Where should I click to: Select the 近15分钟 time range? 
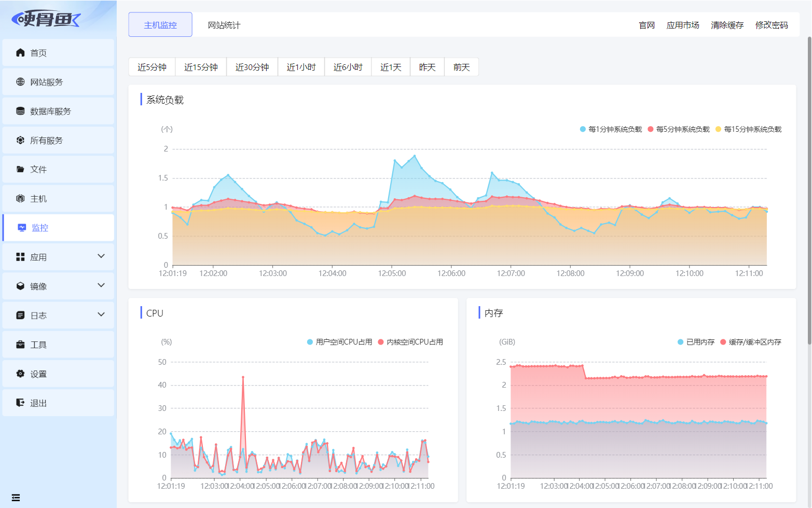click(201, 67)
